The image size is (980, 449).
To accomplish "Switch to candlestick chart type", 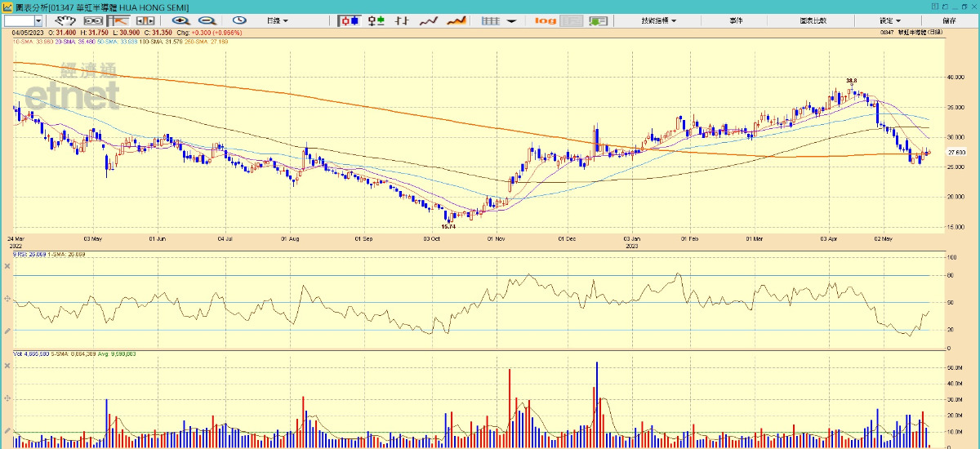I will coord(350,20).
